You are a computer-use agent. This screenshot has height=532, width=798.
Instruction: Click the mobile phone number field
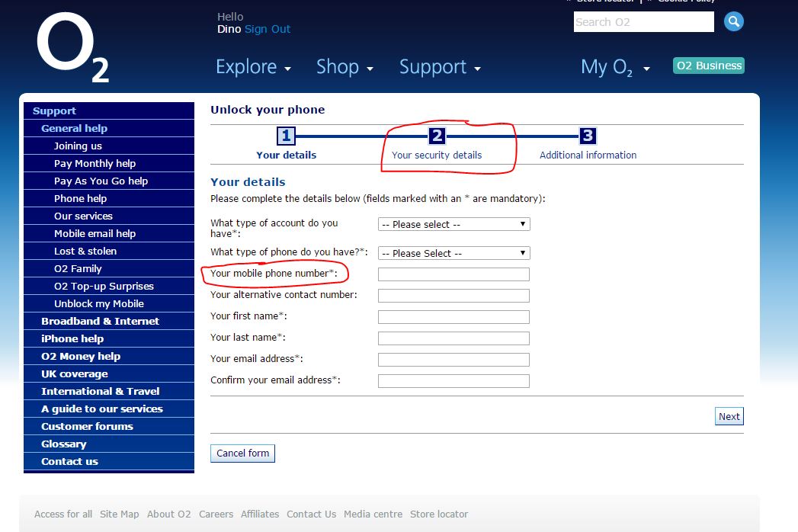453,274
